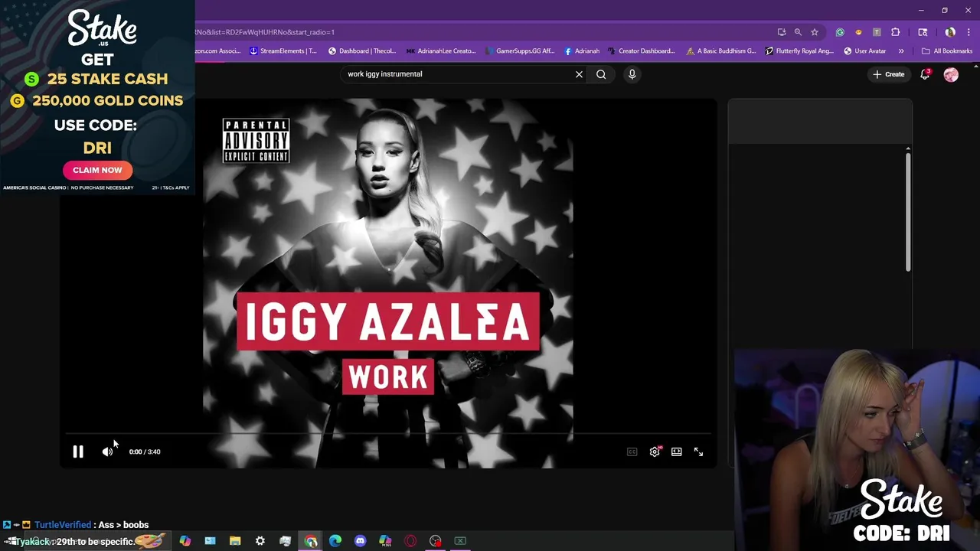Click the queue panel scrollbar
980x551 pixels.
pos(908,211)
